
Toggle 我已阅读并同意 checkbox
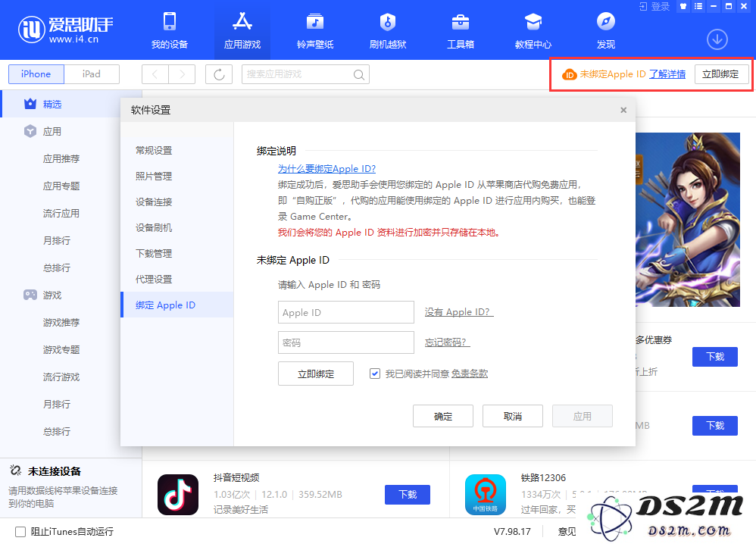pos(375,374)
